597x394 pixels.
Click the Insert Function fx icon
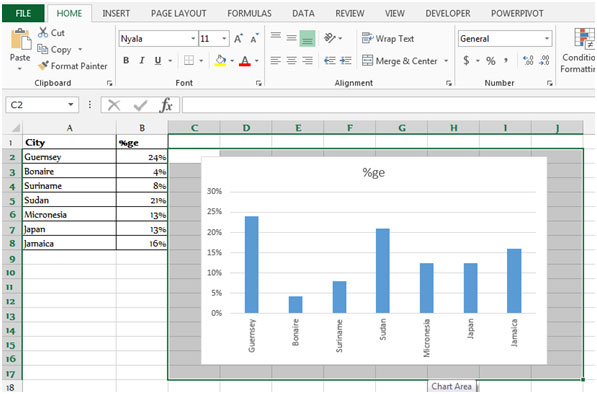(x=166, y=105)
